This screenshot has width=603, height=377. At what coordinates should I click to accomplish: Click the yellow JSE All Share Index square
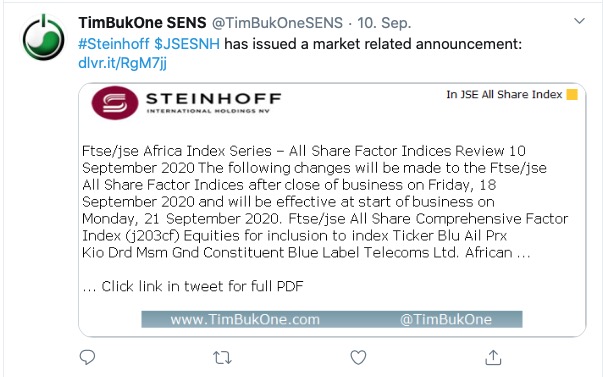click(x=572, y=94)
